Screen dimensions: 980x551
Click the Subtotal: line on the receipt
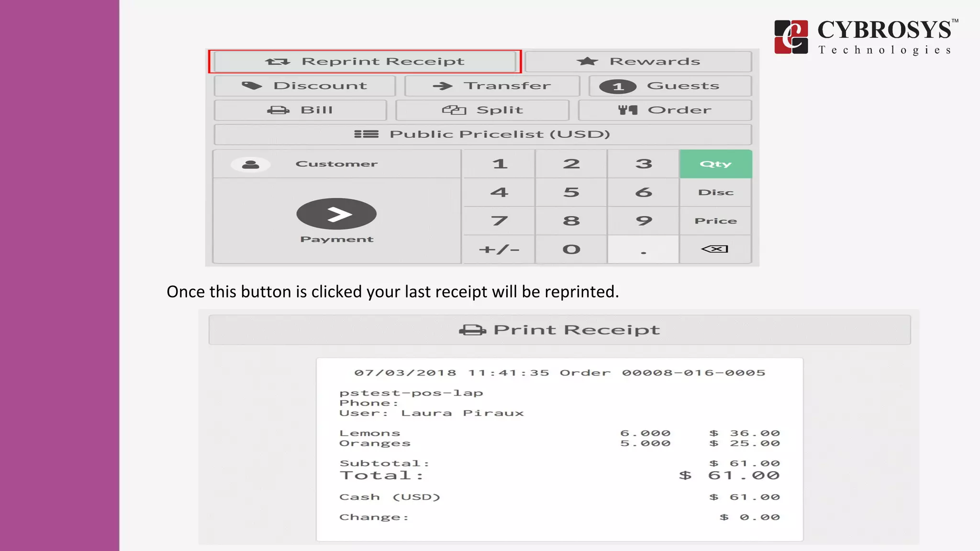point(559,463)
